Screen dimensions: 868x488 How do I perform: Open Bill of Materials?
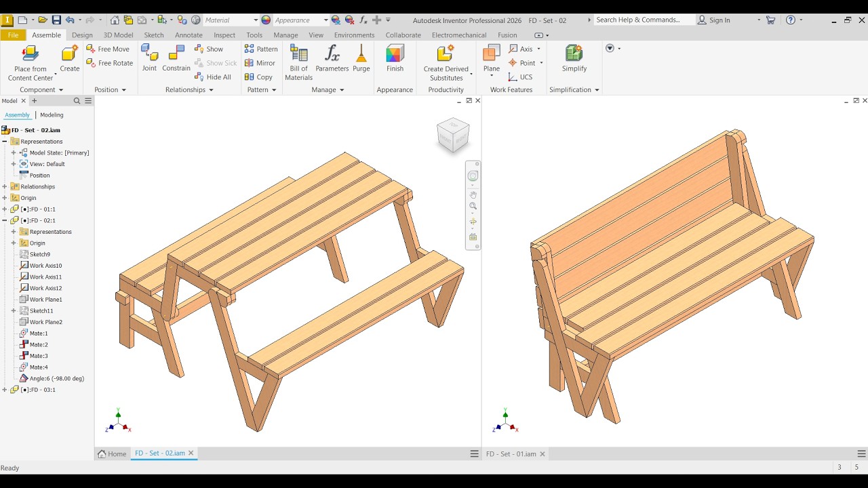click(x=298, y=63)
